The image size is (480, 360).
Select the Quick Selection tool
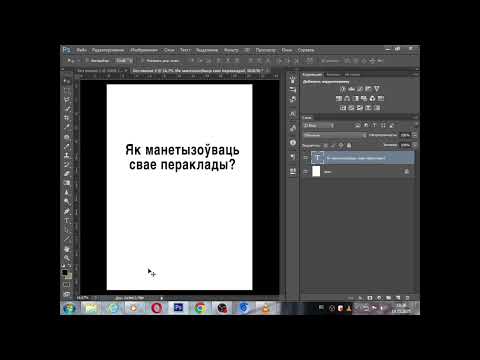[x=67, y=109]
